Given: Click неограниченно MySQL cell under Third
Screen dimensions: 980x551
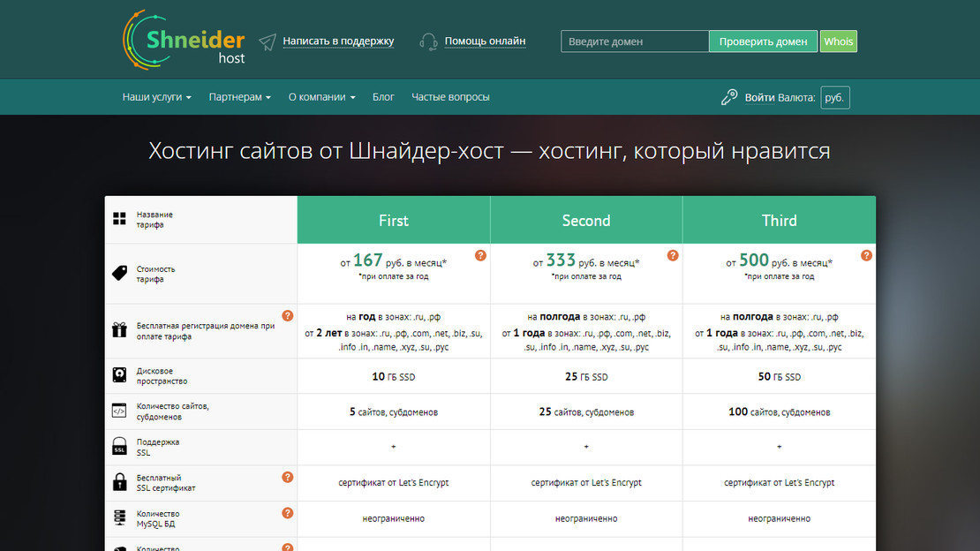Looking at the screenshot, I should tap(780, 518).
